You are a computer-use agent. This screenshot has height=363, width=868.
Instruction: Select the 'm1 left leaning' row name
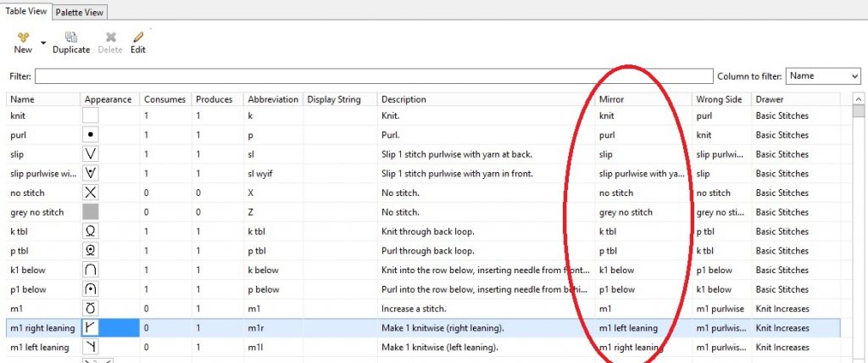pos(39,348)
